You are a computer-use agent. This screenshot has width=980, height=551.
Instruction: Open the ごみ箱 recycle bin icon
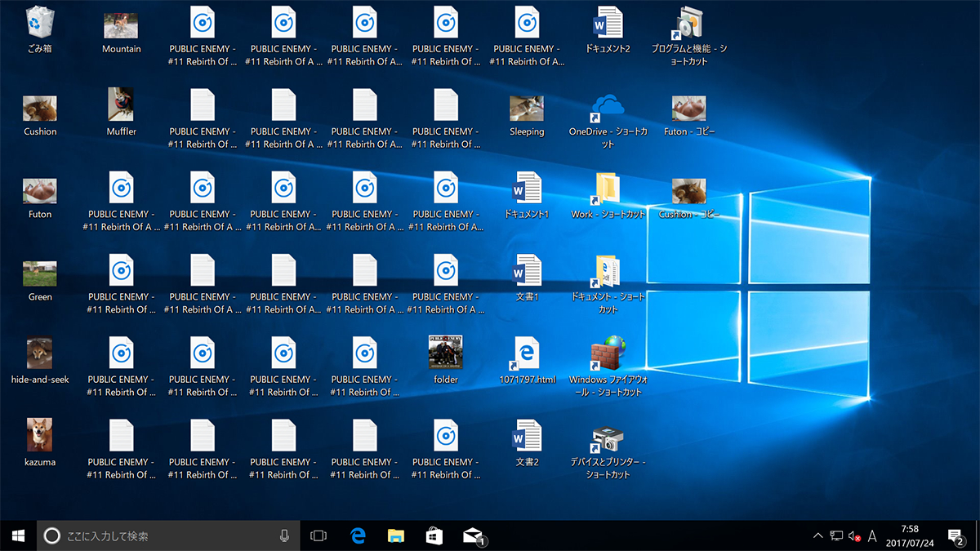(x=39, y=24)
